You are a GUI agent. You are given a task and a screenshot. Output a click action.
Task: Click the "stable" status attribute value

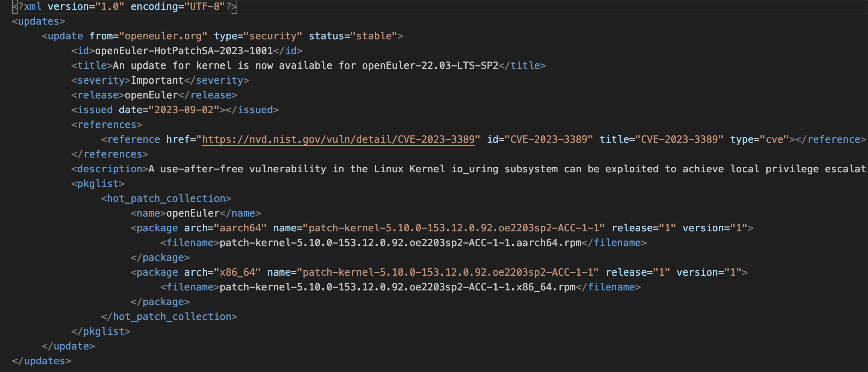pos(374,36)
